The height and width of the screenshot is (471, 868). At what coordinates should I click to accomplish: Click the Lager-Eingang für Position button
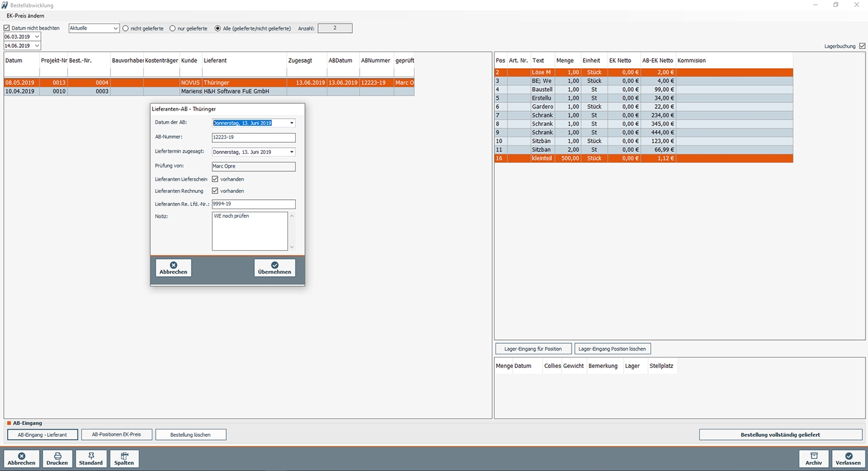coord(533,348)
